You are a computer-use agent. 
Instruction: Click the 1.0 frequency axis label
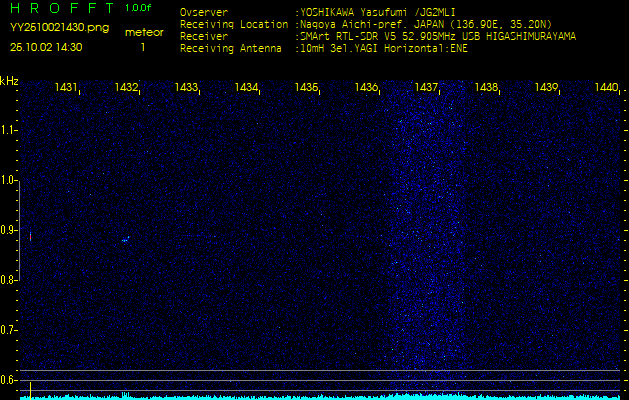pos(7,180)
